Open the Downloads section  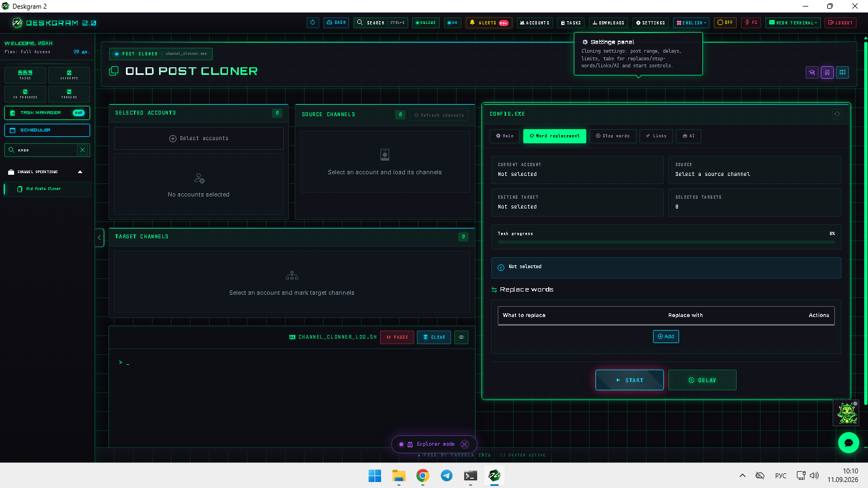(x=609, y=23)
